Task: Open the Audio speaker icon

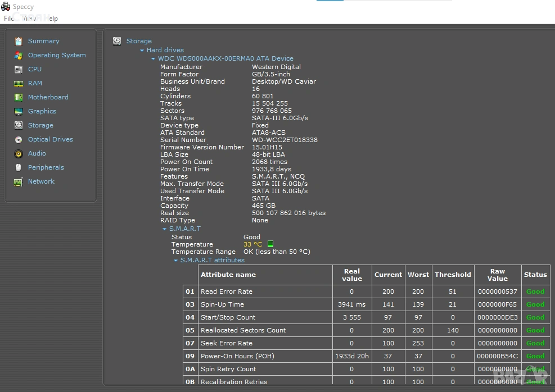Action: coord(19,153)
